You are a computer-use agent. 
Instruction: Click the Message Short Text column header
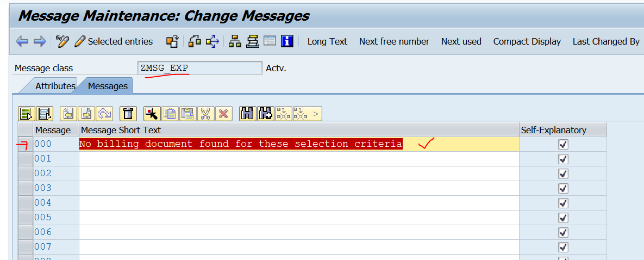click(x=299, y=130)
